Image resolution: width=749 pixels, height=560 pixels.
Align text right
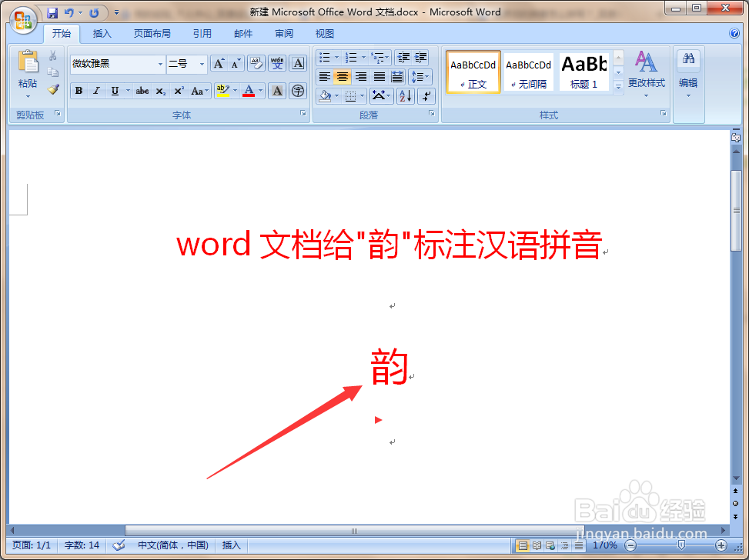pyautogui.click(x=361, y=76)
